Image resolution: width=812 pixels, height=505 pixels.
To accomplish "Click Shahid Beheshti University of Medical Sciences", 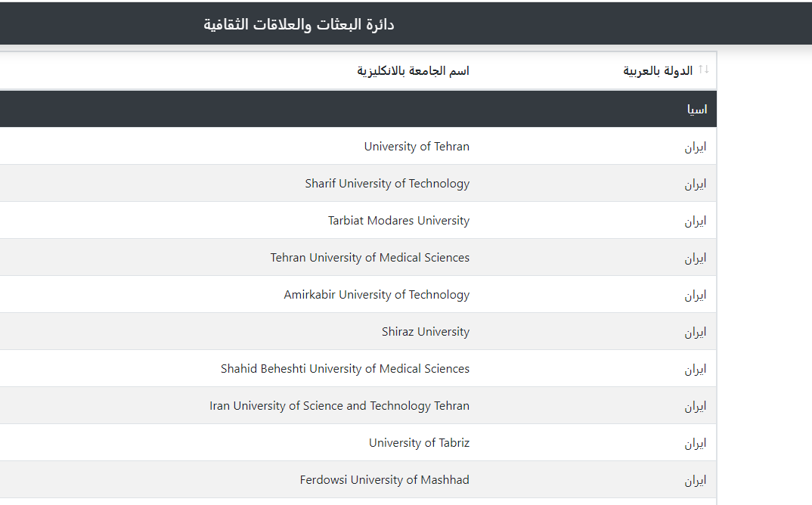I will point(345,369).
